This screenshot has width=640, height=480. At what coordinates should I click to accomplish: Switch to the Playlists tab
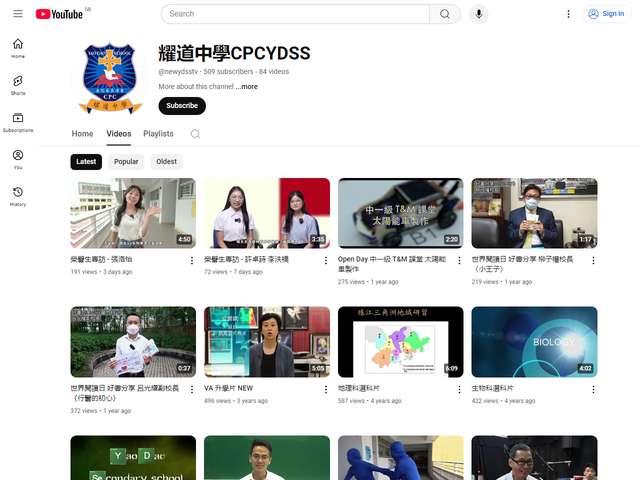point(158,134)
